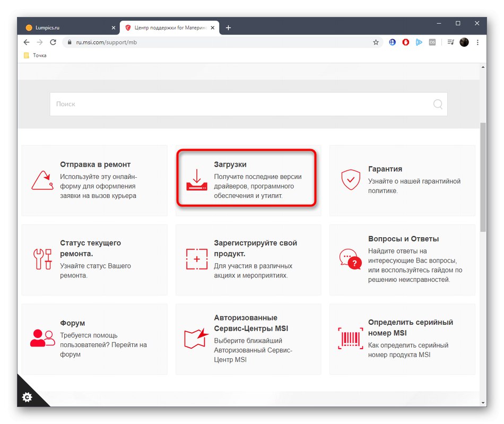504x424 pixels.
Task: Open Зарегистрируйте свой продукт heading
Action: [x=256, y=248]
